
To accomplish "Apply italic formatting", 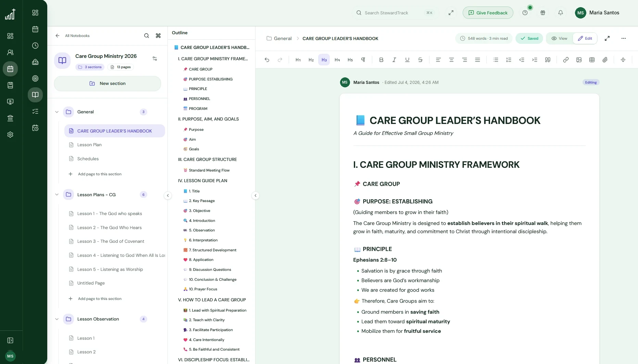I will [394, 60].
